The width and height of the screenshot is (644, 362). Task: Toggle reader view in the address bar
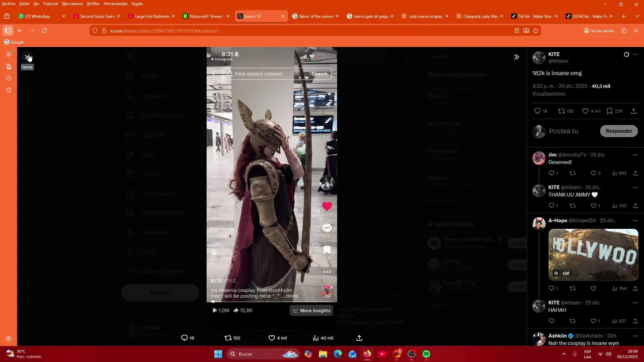pyautogui.click(x=517, y=31)
